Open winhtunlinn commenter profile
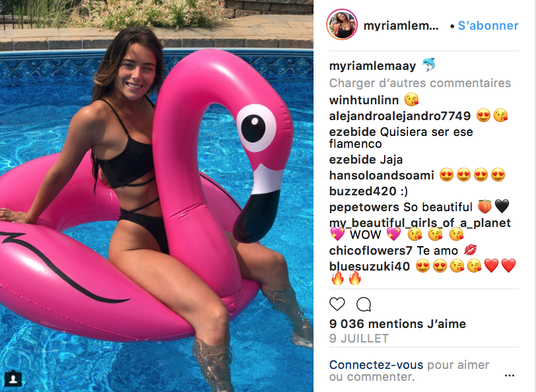 (x=364, y=100)
